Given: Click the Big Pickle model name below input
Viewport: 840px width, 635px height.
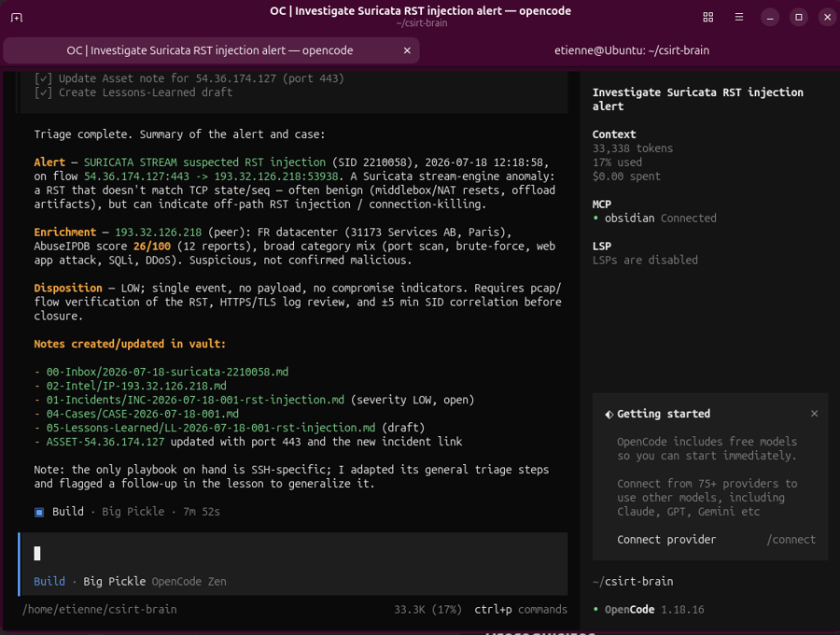Looking at the screenshot, I should 114,582.
